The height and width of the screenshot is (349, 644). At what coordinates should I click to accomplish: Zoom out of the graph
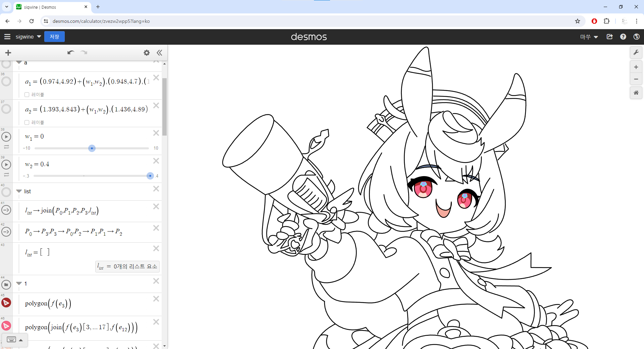(x=636, y=79)
